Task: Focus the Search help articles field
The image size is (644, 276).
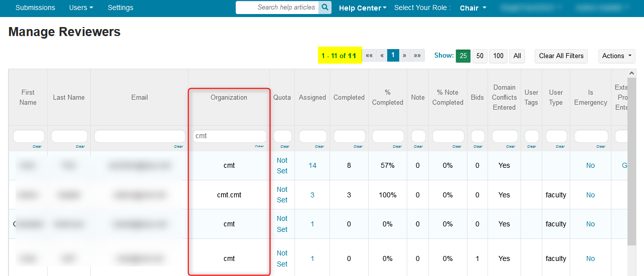Action: (x=277, y=8)
